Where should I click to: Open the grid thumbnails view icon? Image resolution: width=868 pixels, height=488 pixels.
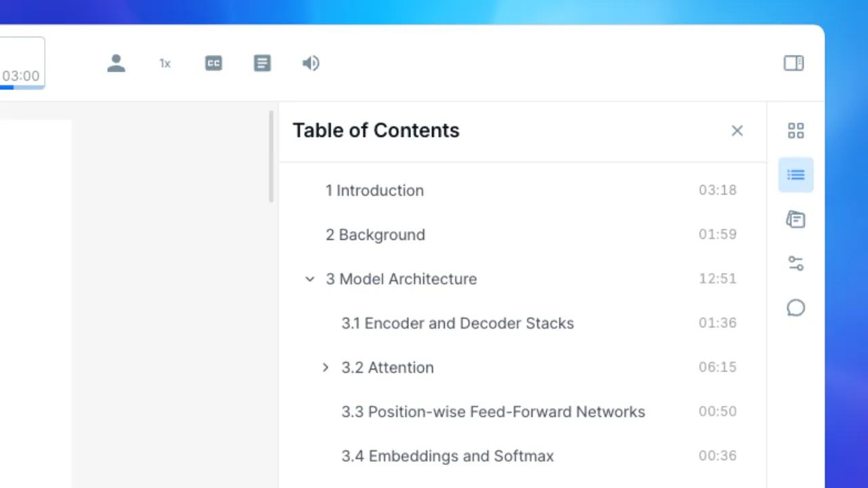tap(796, 131)
